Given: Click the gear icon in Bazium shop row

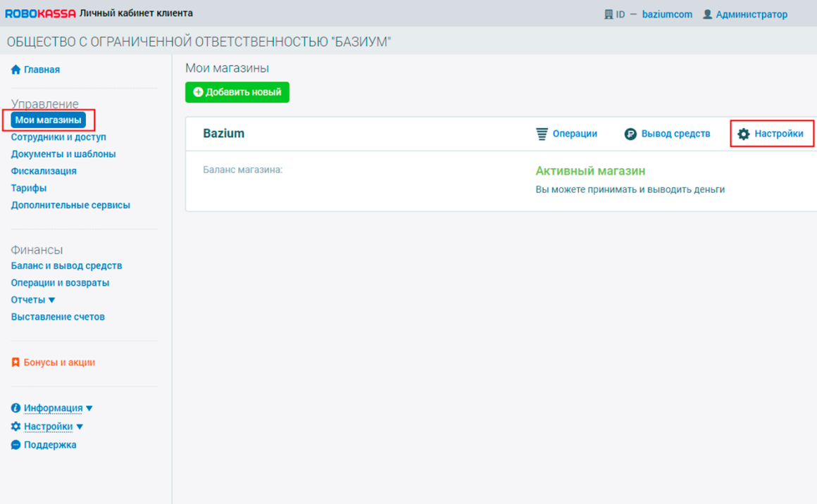Looking at the screenshot, I should click(744, 134).
